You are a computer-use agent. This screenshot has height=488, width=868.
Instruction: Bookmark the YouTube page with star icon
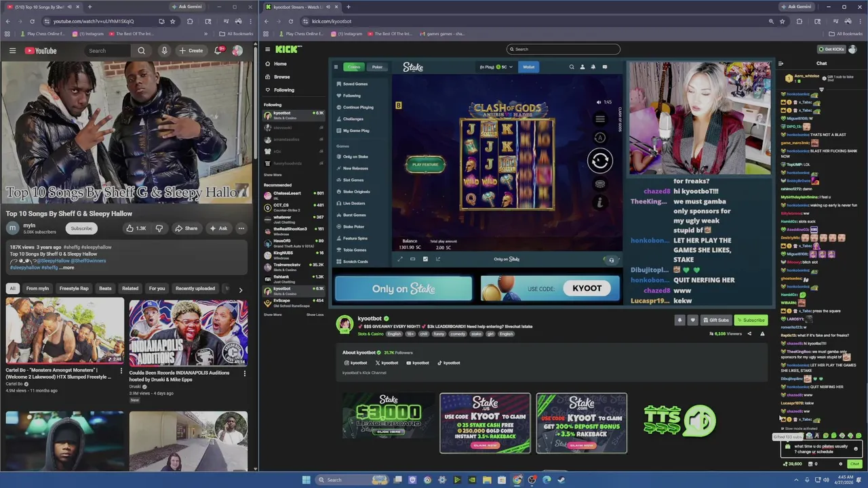click(x=172, y=21)
